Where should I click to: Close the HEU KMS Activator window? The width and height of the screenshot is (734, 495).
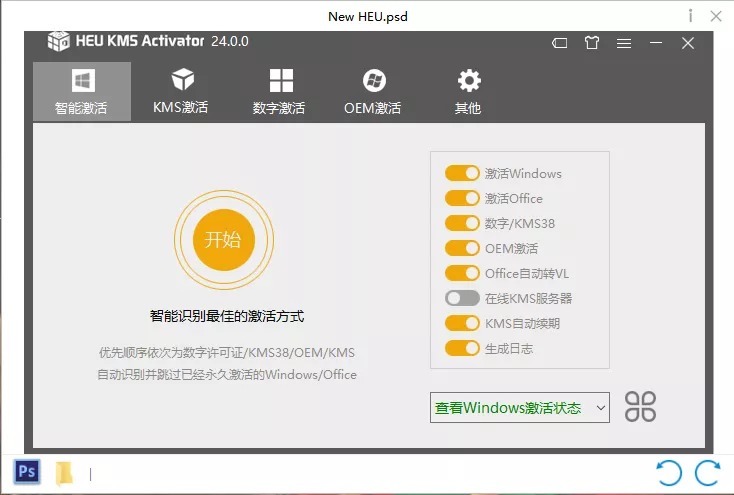point(688,43)
